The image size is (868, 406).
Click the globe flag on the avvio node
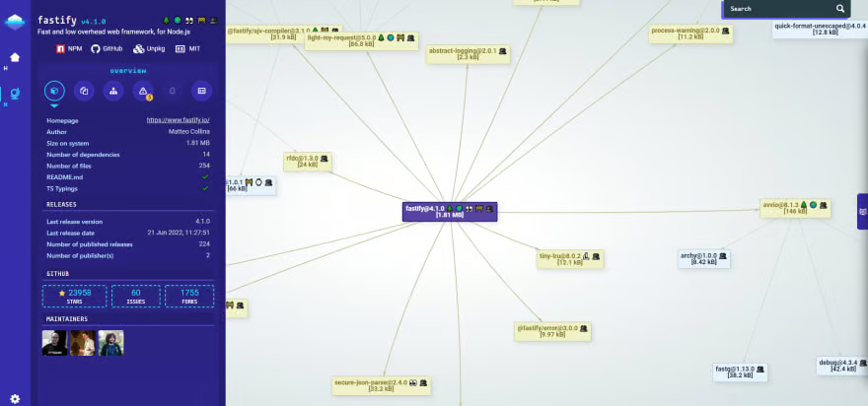[x=813, y=205]
